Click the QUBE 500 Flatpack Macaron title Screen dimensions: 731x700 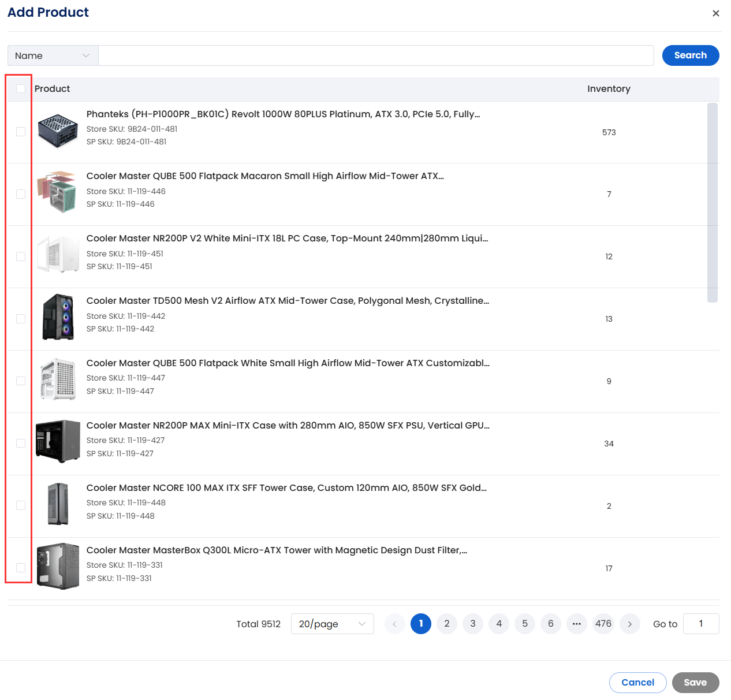point(265,176)
